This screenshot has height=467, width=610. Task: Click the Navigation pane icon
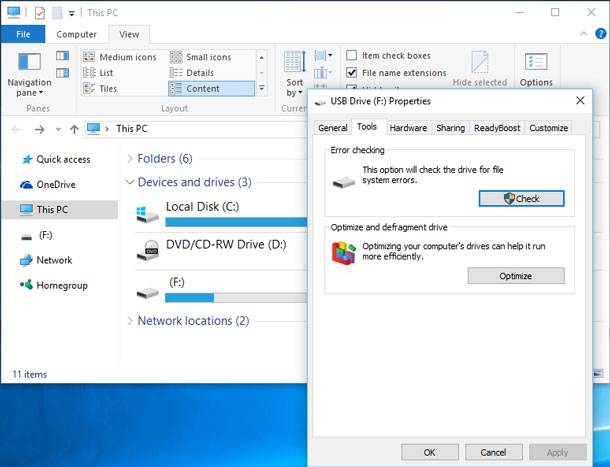pos(30,61)
